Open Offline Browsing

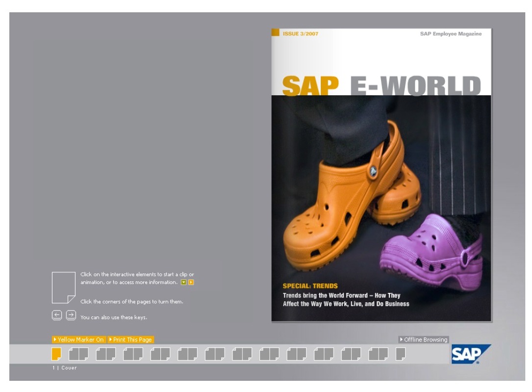pos(424,340)
